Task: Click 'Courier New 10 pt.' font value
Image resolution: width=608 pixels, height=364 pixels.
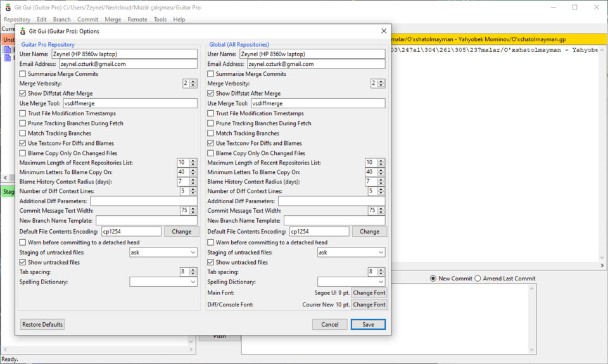Action: point(326,304)
